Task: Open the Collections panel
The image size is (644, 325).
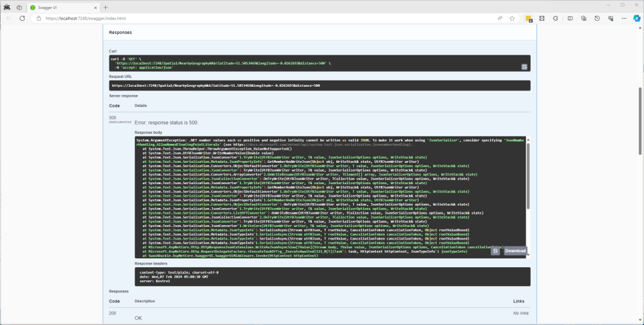Action: [583, 18]
